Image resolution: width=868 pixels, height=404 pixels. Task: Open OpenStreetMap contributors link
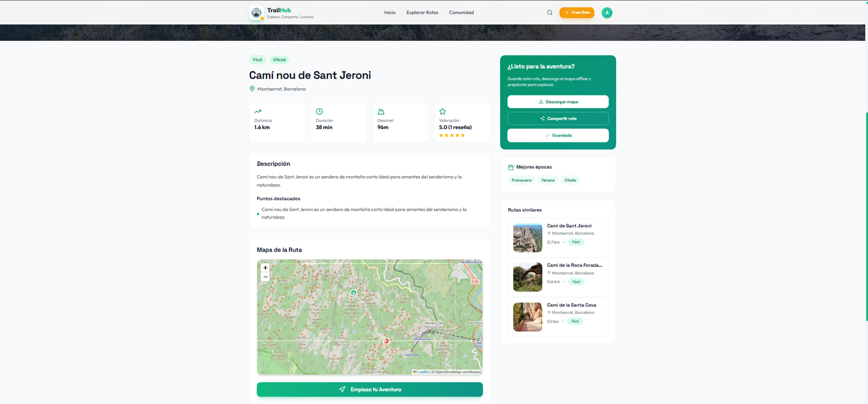458,372
